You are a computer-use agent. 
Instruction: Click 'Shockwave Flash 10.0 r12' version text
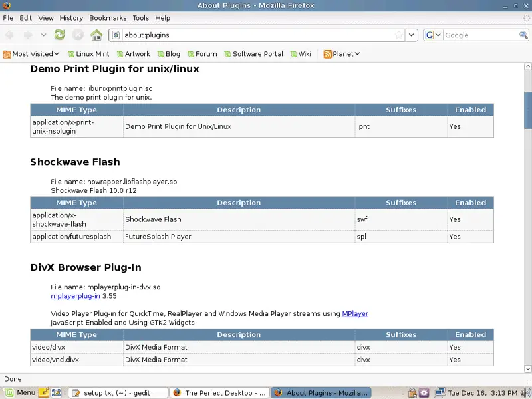[x=94, y=190]
